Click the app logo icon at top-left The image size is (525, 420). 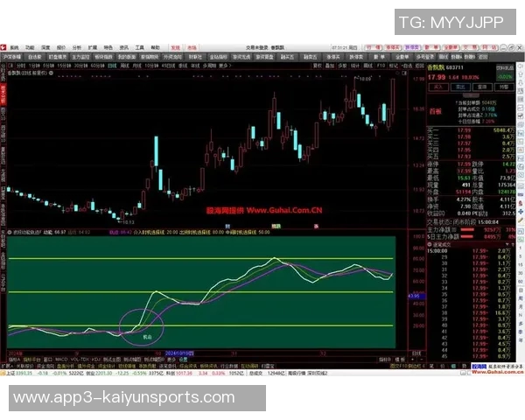tap(4, 47)
